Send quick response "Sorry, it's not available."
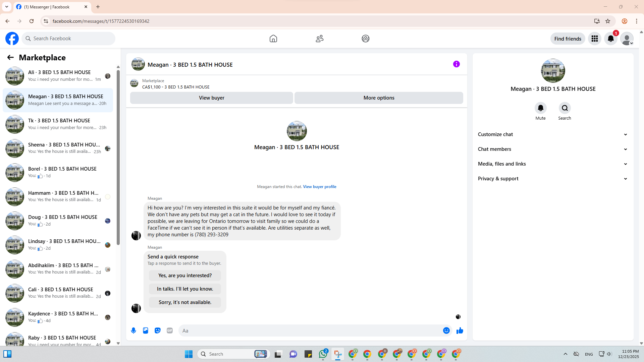Image resolution: width=644 pixels, height=362 pixels. tap(185, 302)
